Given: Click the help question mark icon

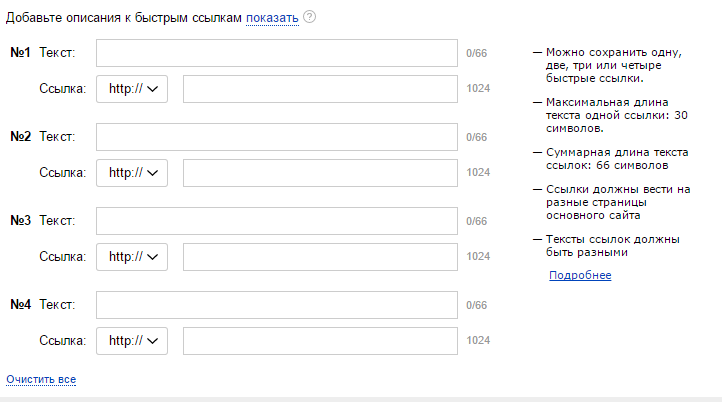Looking at the screenshot, I should (x=310, y=17).
